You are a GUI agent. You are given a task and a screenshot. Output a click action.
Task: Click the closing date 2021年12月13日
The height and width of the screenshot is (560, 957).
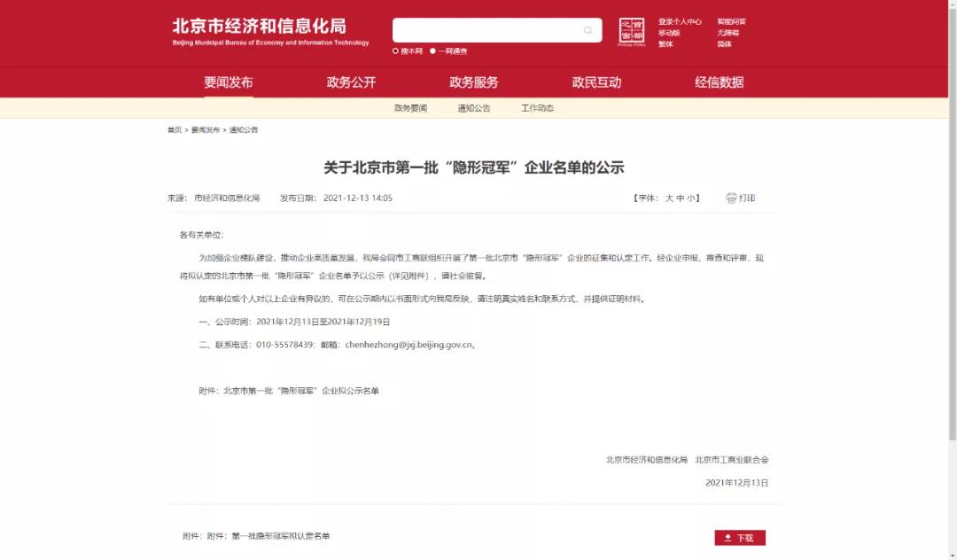pyautogui.click(x=736, y=483)
